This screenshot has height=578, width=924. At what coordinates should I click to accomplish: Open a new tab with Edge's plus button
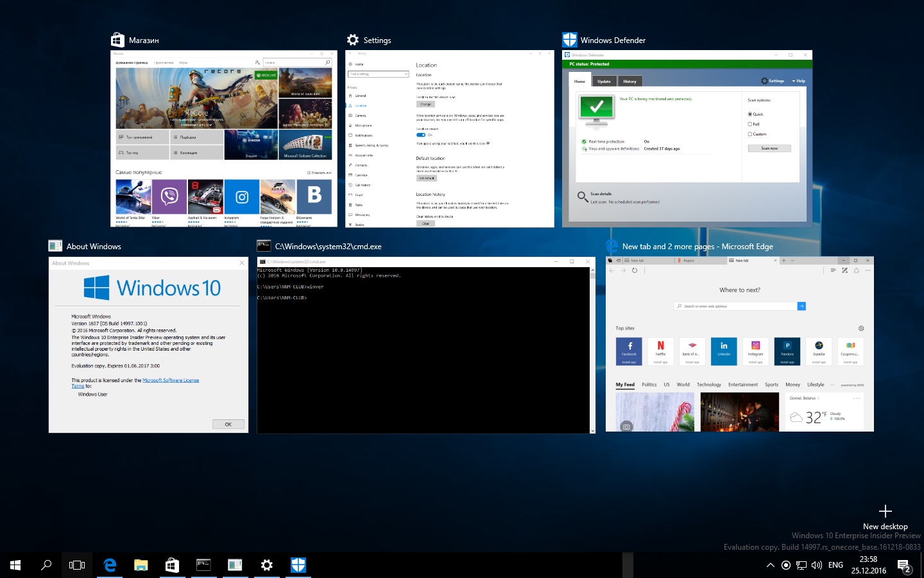[783, 261]
